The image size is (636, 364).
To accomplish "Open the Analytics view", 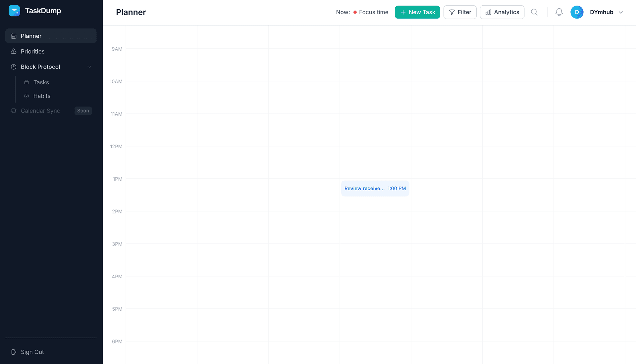I will click(502, 12).
